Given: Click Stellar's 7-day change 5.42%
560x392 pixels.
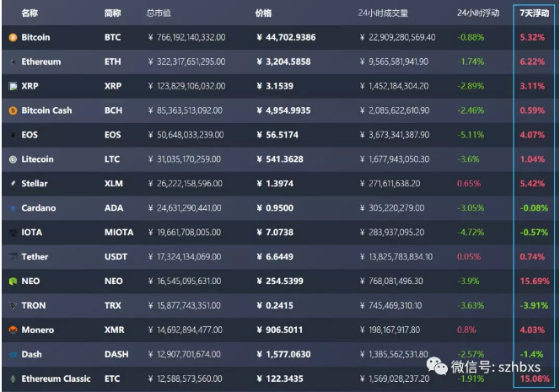Looking at the screenshot, I should (532, 184).
